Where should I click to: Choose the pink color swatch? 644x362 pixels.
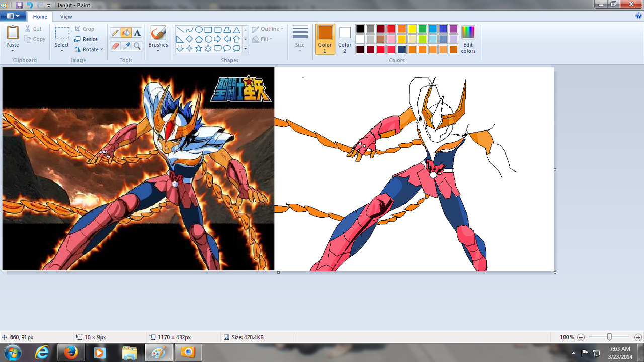pyautogui.click(x=391, y=39)
